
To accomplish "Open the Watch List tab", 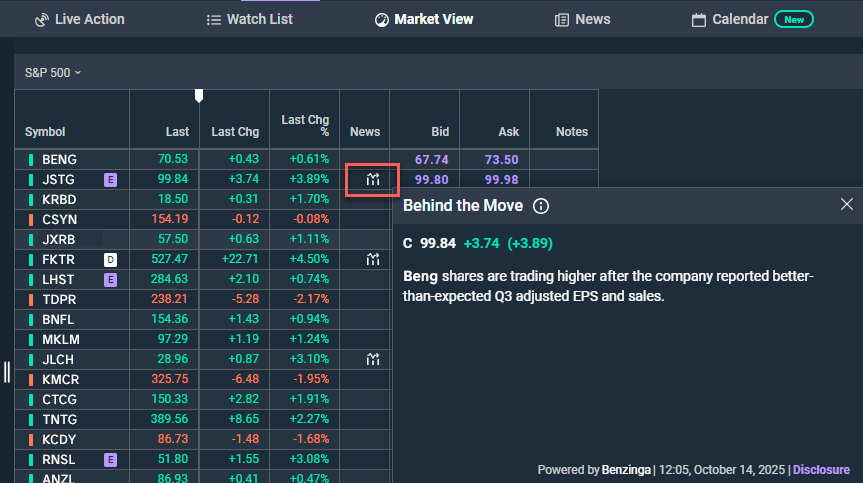I will click(x=249, y=19).
